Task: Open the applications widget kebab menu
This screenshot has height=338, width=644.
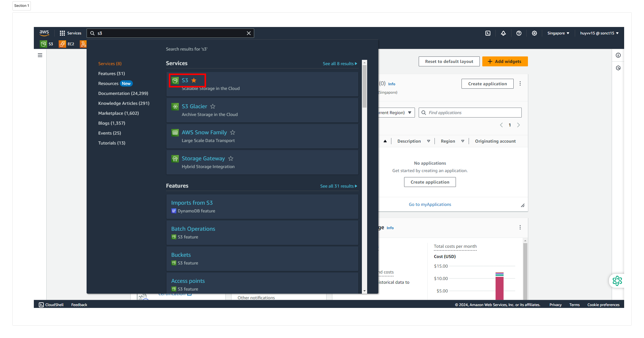Action: pos(520,84)
